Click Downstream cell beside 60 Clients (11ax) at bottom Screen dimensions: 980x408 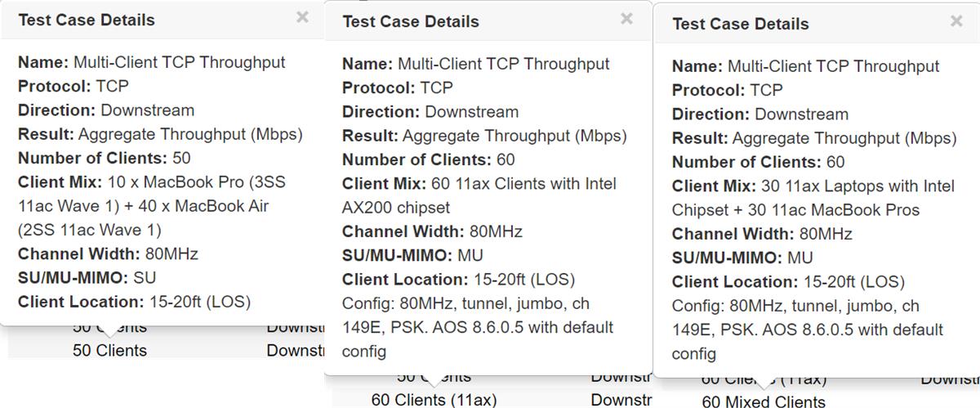coord(621,400)
